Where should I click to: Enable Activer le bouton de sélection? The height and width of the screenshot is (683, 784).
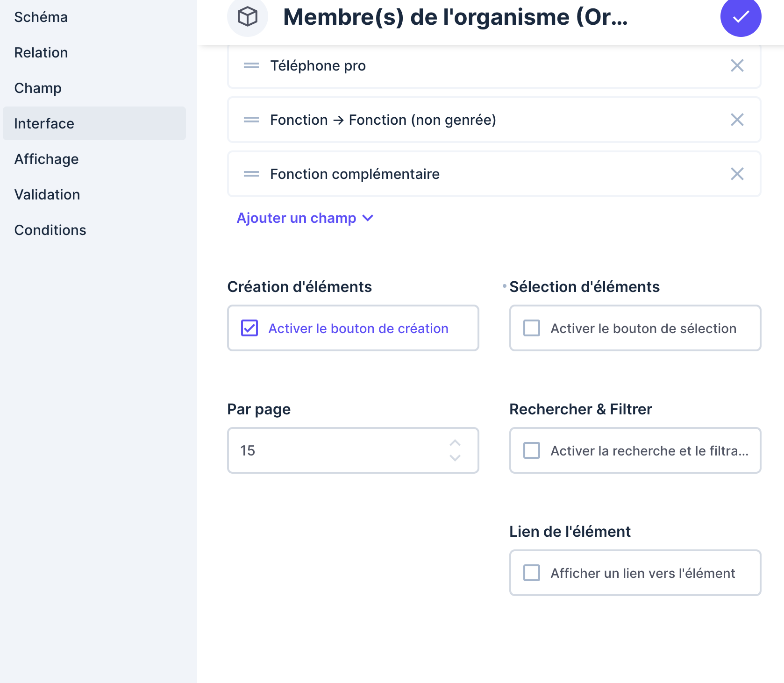pos(532,328)
